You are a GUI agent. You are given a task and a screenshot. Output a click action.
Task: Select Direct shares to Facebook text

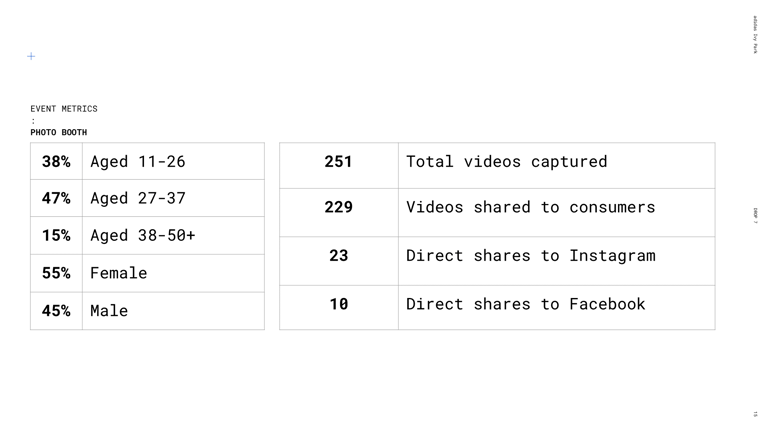tap(526, 304)
